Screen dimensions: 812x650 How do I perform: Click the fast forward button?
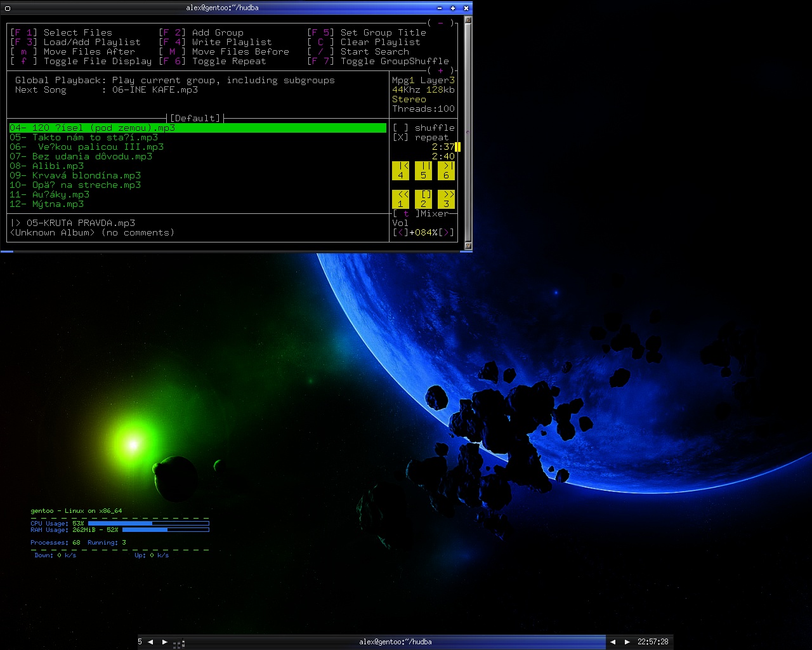point(446,199)
